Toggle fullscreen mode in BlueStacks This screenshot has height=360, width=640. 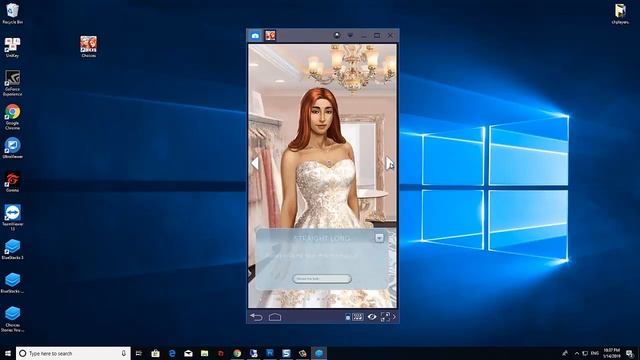point(385,317)
